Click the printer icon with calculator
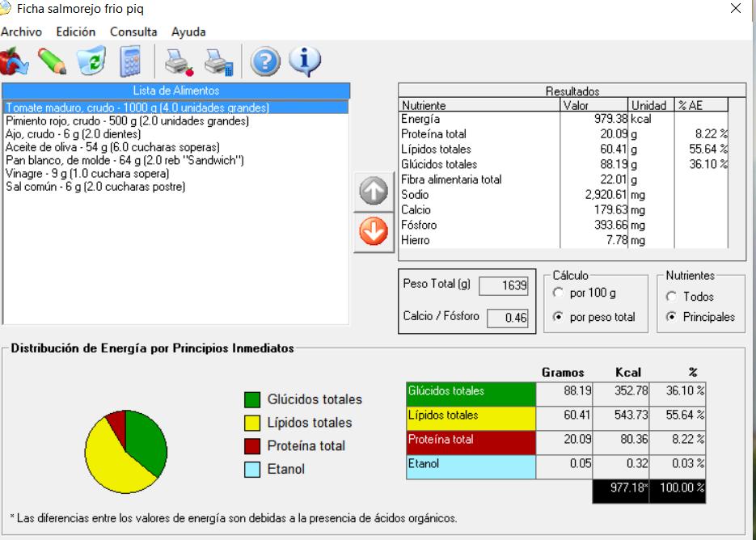Viewport: 756px width, 540px height. pos(218,61)
